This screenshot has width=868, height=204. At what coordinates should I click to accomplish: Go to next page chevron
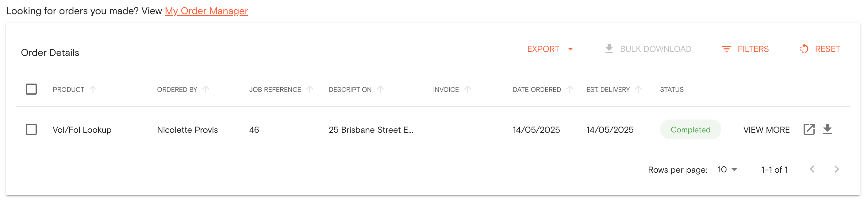836,169
